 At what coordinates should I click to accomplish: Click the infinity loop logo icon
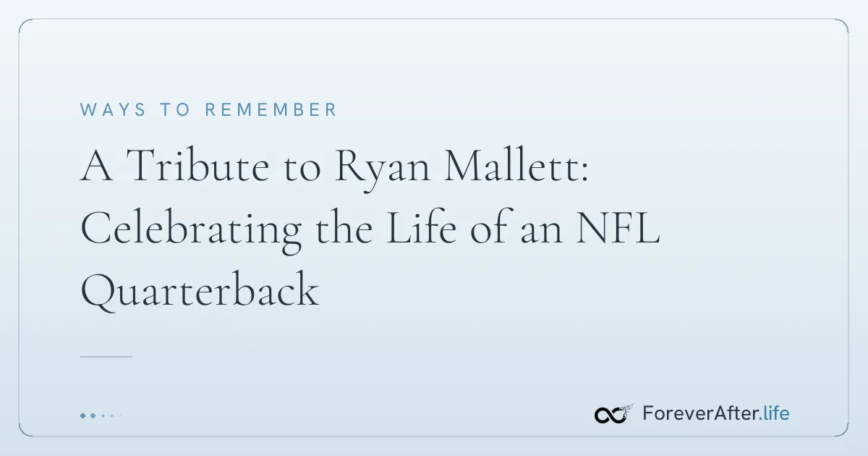pyautogui.click(x=614, y=414)
